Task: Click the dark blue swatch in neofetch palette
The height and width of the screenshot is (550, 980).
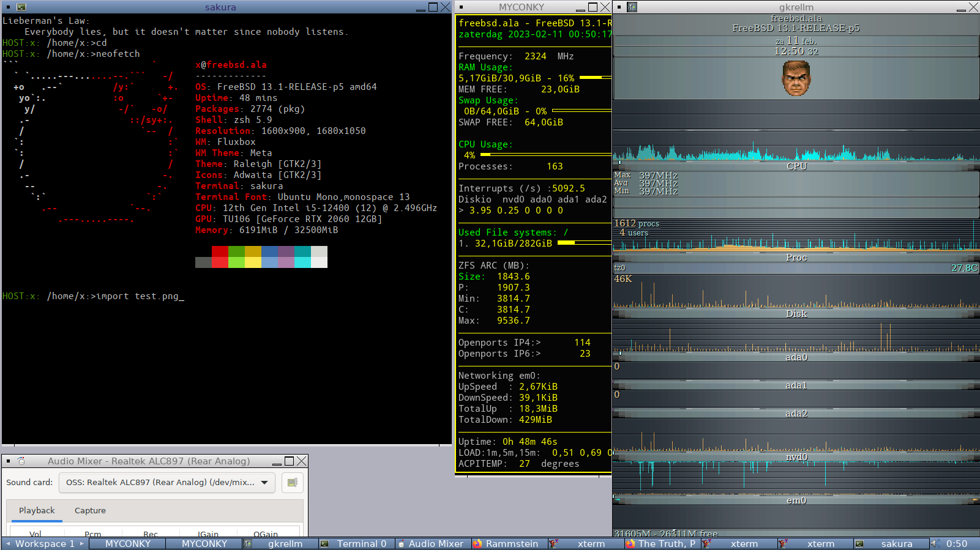Action: 269,251
